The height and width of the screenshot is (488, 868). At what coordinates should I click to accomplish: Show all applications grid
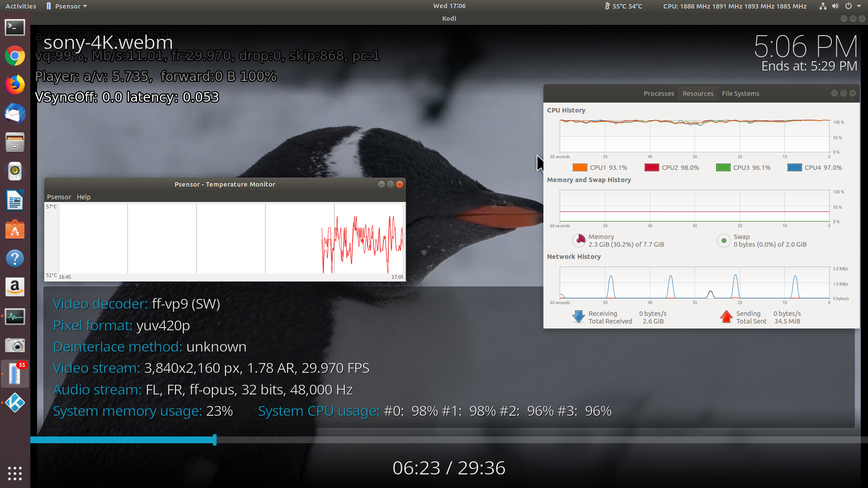pos(15,473)
